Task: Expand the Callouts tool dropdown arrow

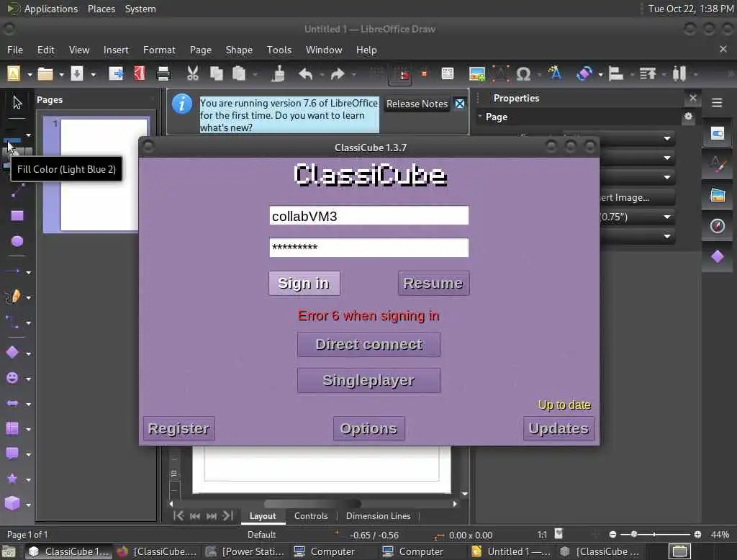Action: (x=28, y=454)
